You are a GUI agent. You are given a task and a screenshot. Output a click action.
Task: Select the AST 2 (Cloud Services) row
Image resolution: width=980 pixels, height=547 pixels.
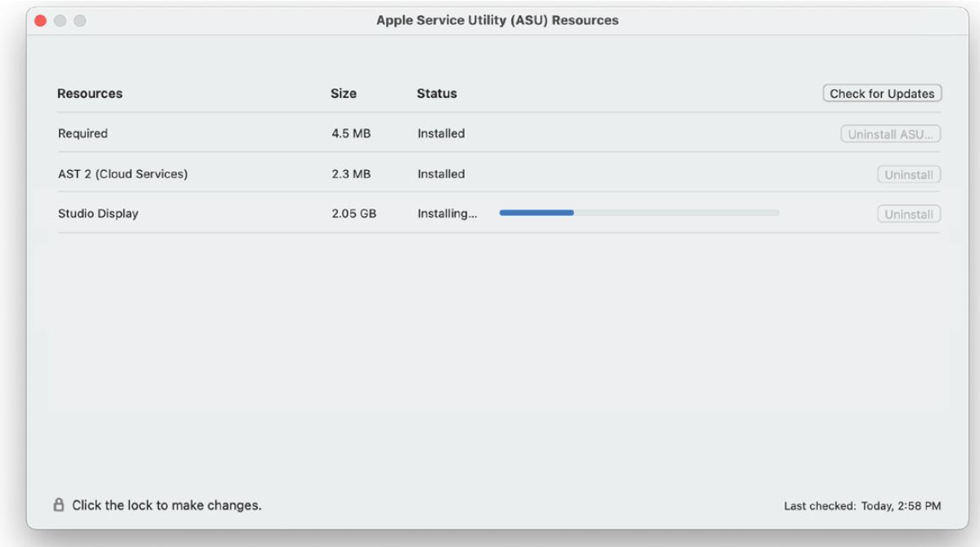tap(123, 173)
